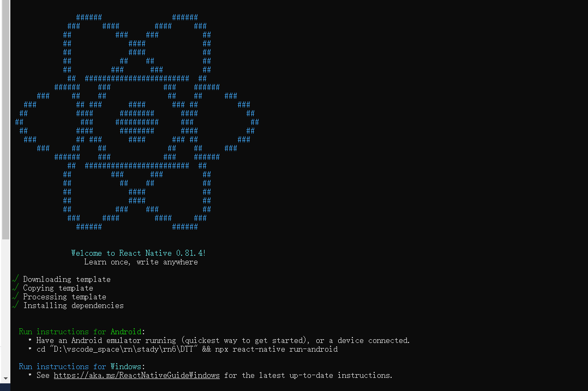Click 'Have an Android emulator running' line
588x391 pixels.
223,340
